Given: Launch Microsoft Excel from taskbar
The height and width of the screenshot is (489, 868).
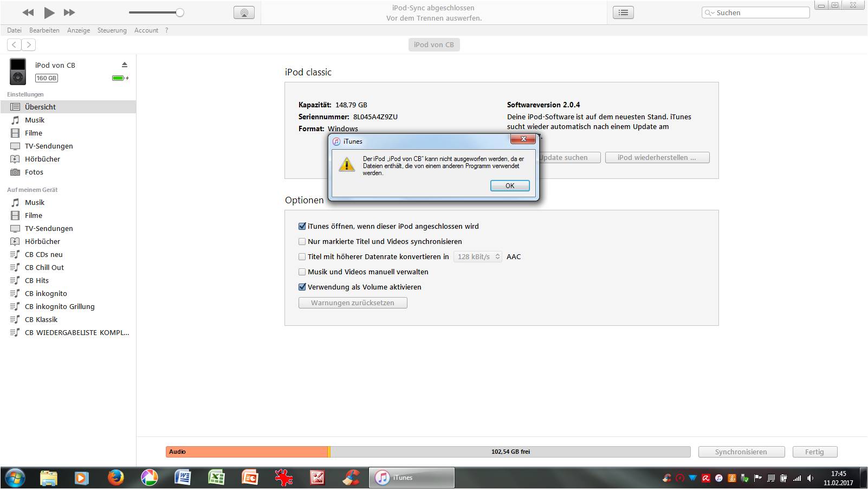Looking at the screenshot, I should click(x=216, y=478).
